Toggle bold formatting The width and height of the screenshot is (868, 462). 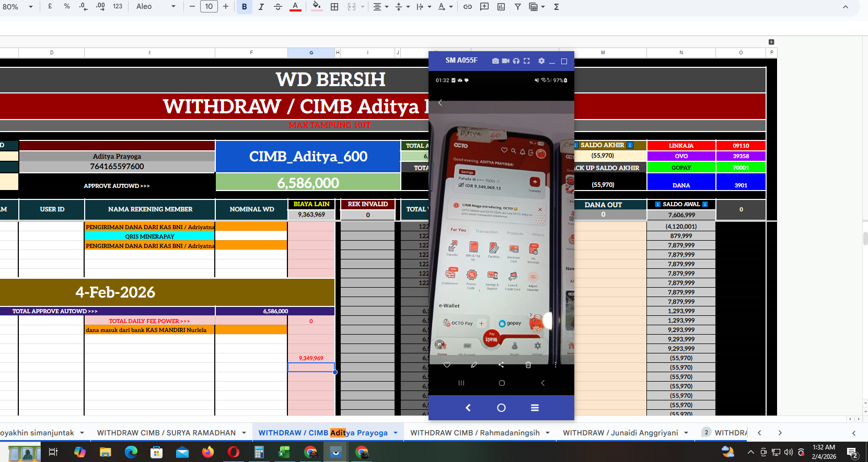(x=245, y=7)
